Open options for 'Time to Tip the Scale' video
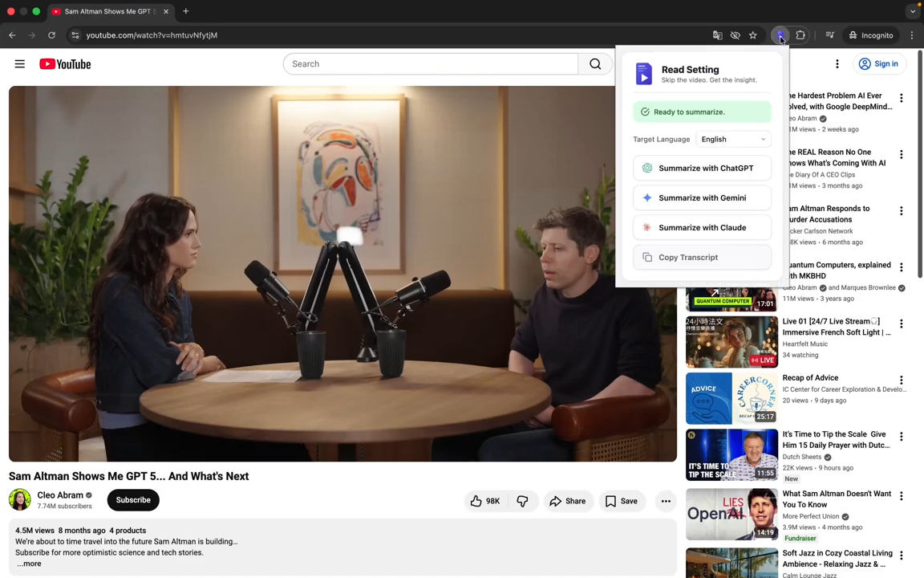This screenshot has width=924, height=578. 901,437
